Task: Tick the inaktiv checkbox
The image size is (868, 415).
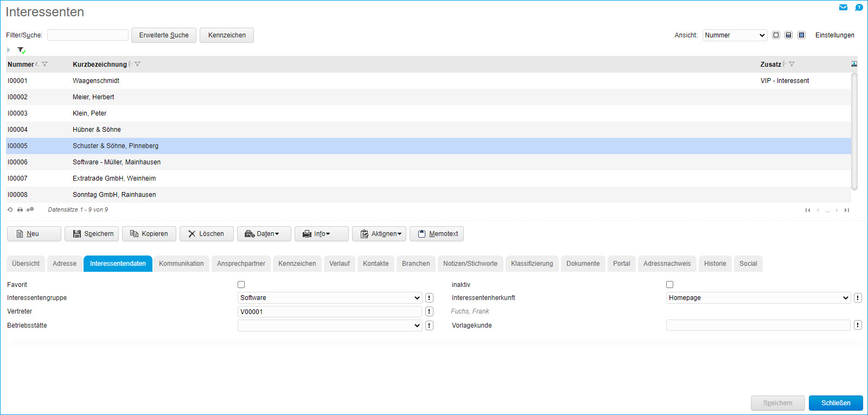Action: (x=669, y=285)
